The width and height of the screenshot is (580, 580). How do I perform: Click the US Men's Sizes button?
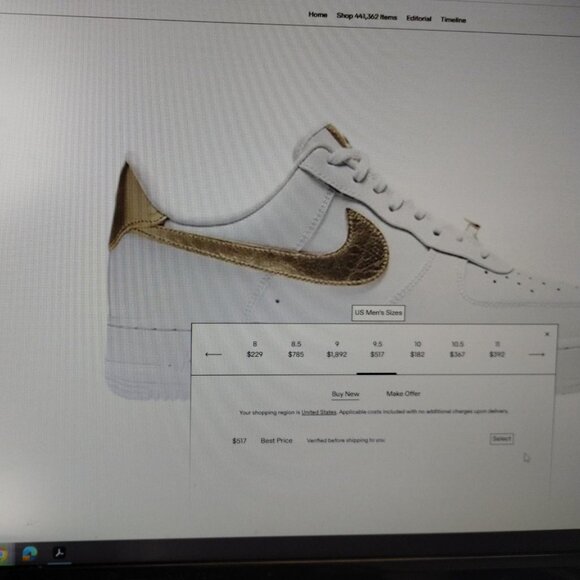coord(378,313)
